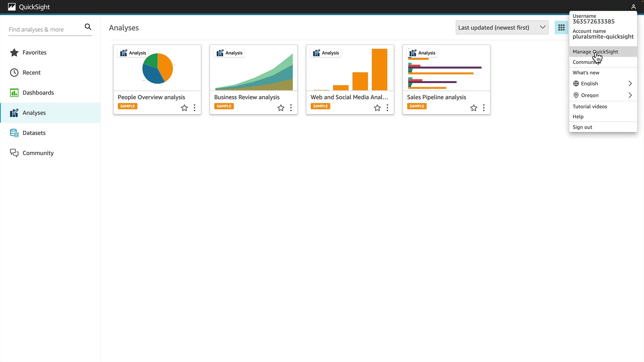Expand the Oregon region submenu
The image size is (644, 362).
coord(603,96)
